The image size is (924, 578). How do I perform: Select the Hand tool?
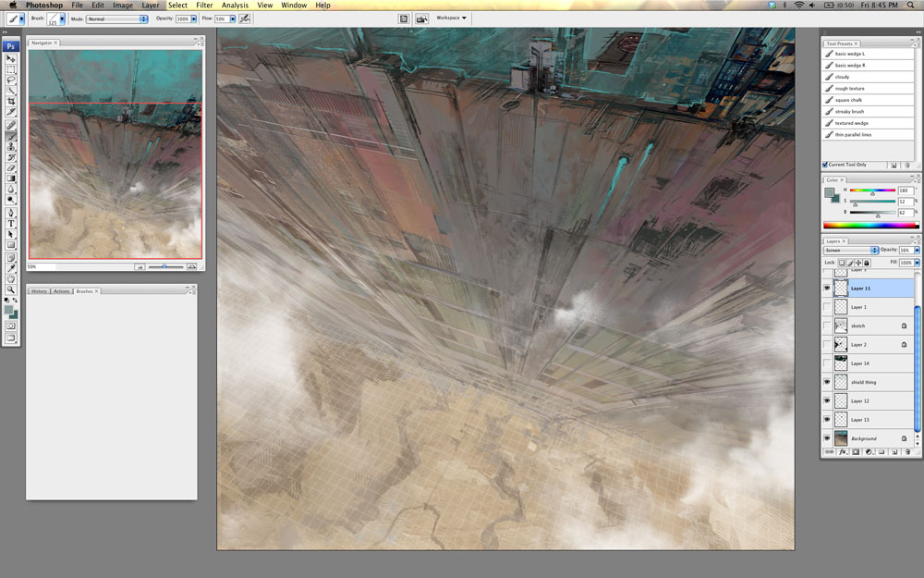click(10, 278)
